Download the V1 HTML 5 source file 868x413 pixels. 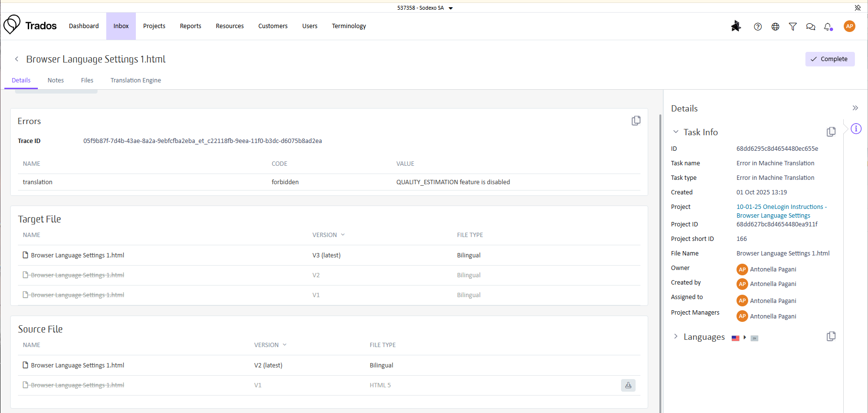[x=628, y=385]
